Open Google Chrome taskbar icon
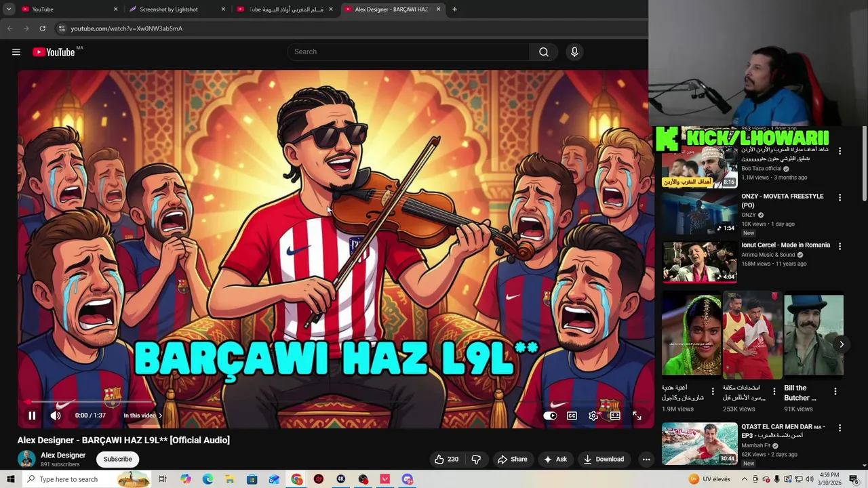Screen dimensions: 868x488 click(297, 479)
